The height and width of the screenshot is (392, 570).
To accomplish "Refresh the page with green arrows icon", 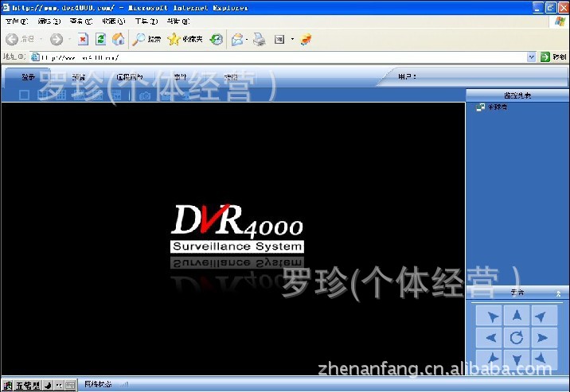I will pyautogui.click(x=100, y=39).
